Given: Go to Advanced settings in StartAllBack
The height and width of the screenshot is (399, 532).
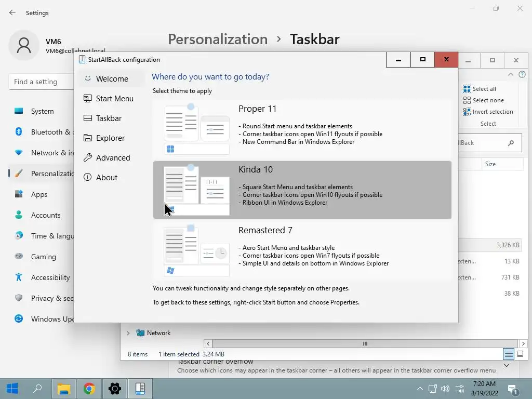Looking at the screenshot, I should click(x=112, y=158).
